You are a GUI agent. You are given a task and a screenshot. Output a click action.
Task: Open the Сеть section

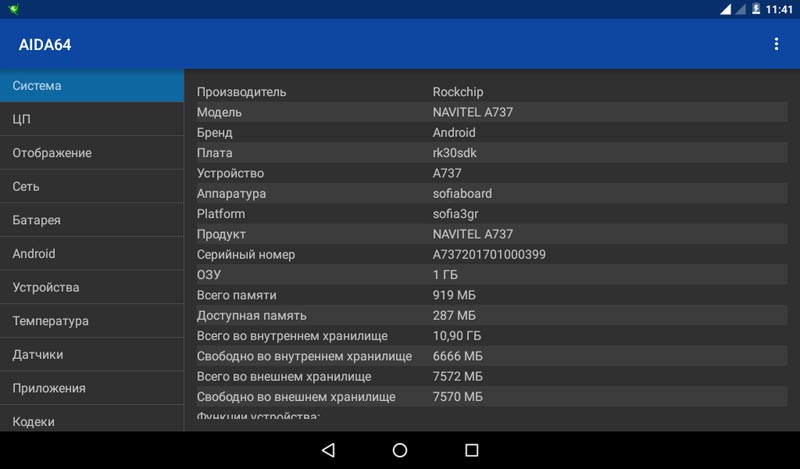tap(92, 186)
